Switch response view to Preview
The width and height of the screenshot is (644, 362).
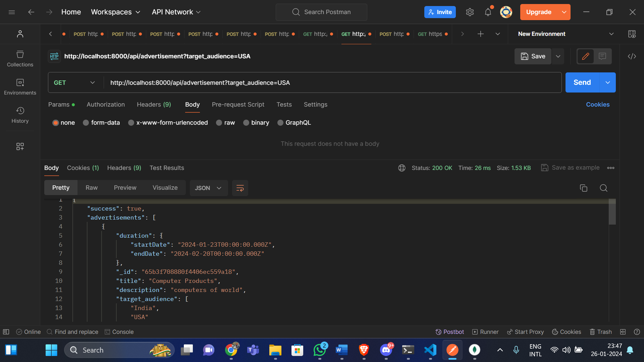pos(125,188)
